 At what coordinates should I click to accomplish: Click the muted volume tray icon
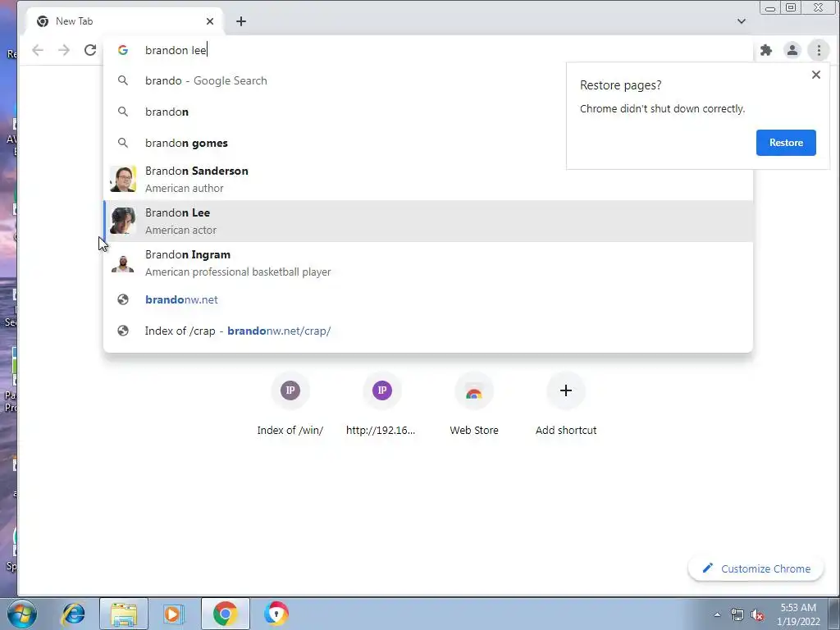(x=757, y=614)
